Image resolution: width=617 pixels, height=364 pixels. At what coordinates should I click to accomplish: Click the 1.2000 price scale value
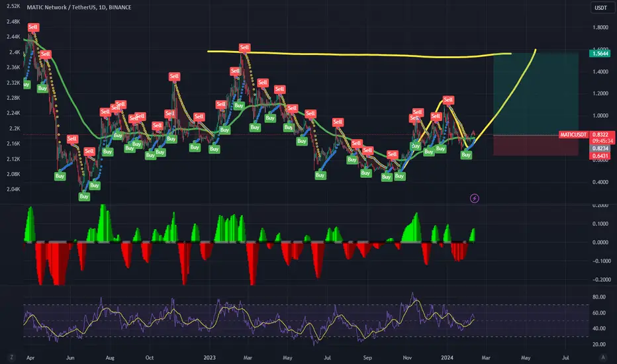tap(600, 94)
